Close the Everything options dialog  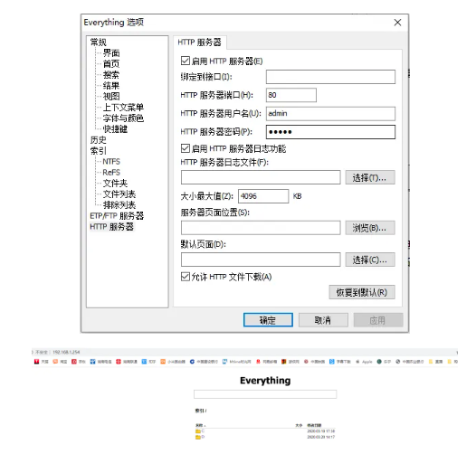coord(397,23)
